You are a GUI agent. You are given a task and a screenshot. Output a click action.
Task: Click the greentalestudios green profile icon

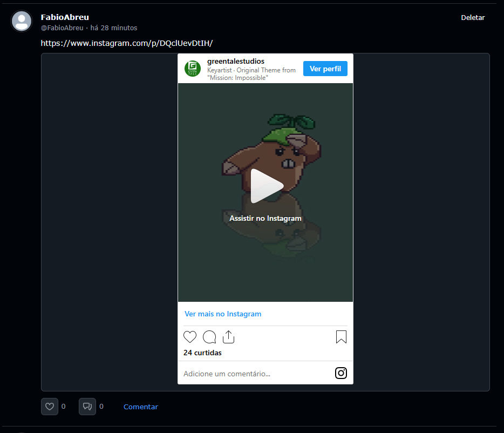[x=193, y=69]
